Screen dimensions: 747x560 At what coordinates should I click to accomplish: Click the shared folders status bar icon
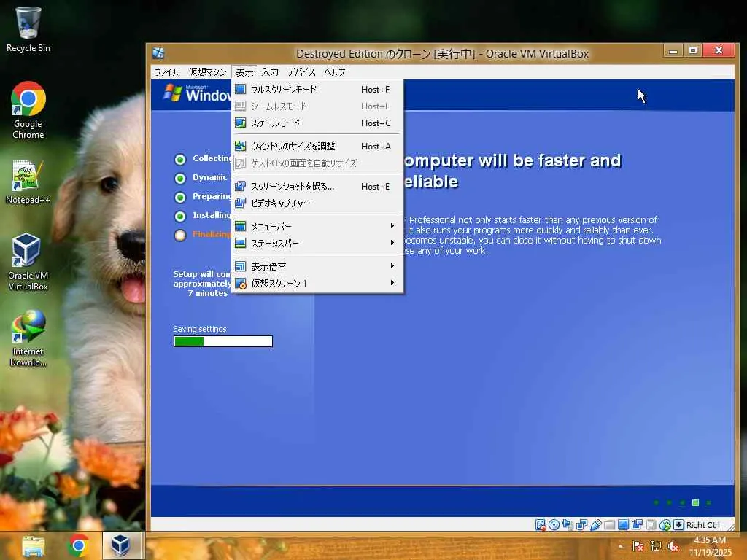coord(609,525)
